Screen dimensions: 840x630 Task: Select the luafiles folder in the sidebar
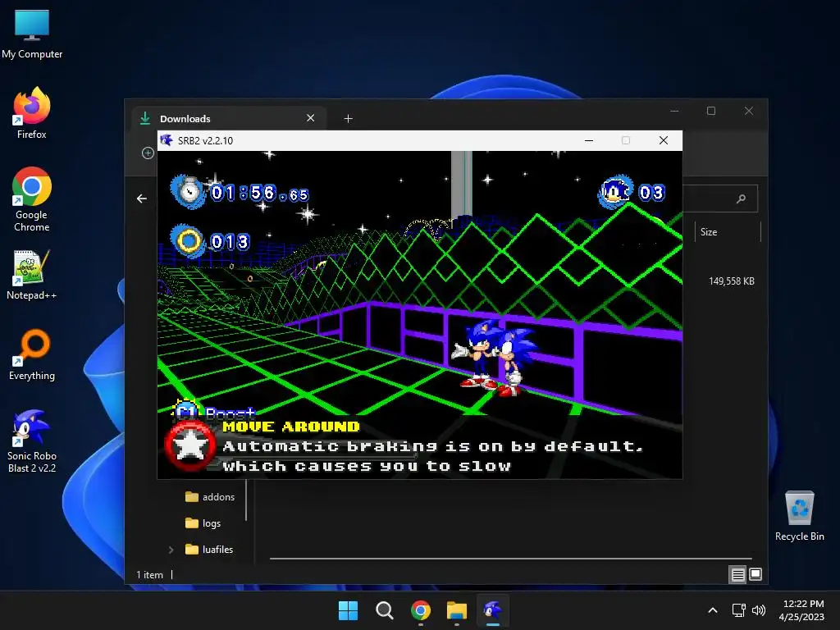(x=209, y=550)
